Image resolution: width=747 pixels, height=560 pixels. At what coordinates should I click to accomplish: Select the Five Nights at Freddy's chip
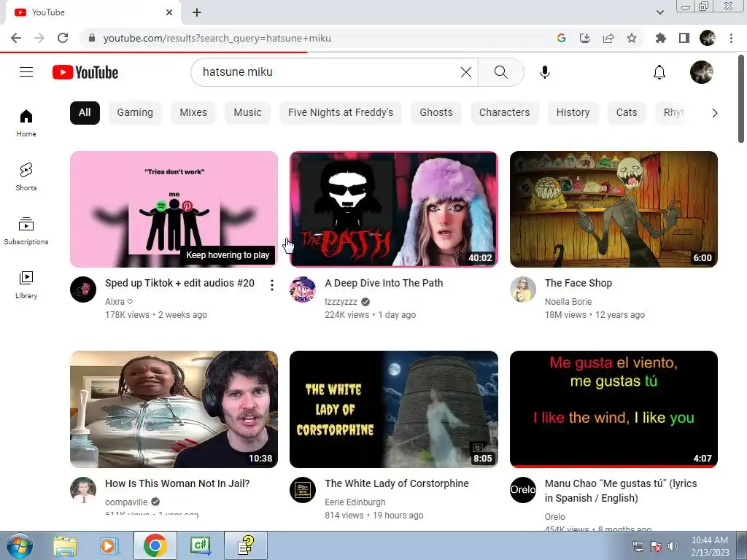[x=341, y=112]
